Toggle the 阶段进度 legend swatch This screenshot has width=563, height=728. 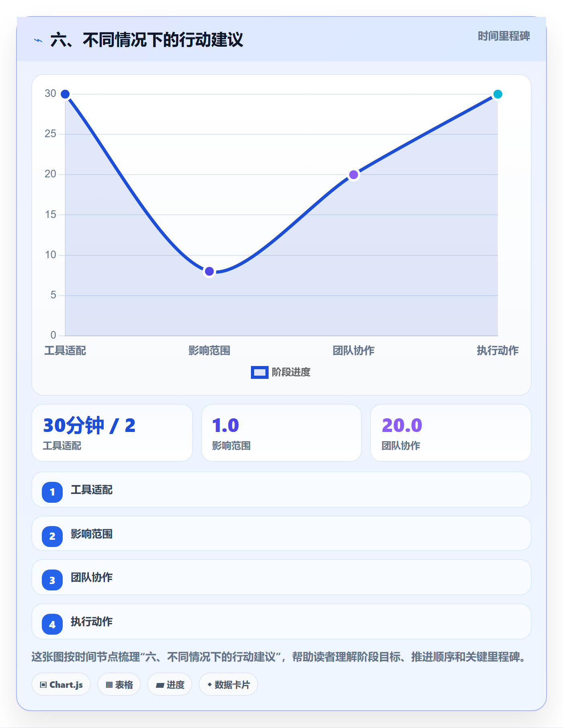(259, 372)
